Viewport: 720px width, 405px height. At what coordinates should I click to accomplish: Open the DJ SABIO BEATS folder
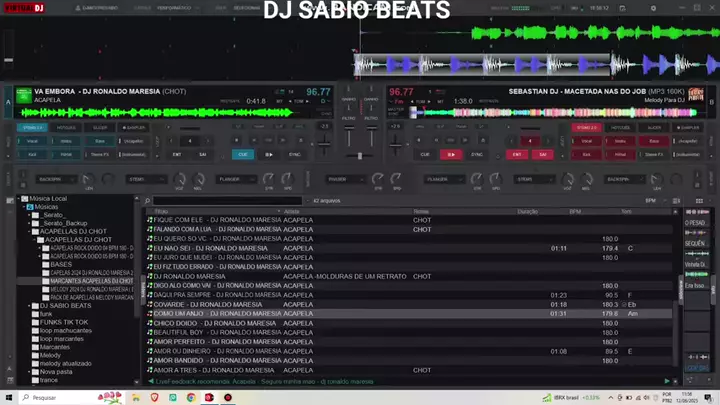pyautogui.click(x=64, y=305)
